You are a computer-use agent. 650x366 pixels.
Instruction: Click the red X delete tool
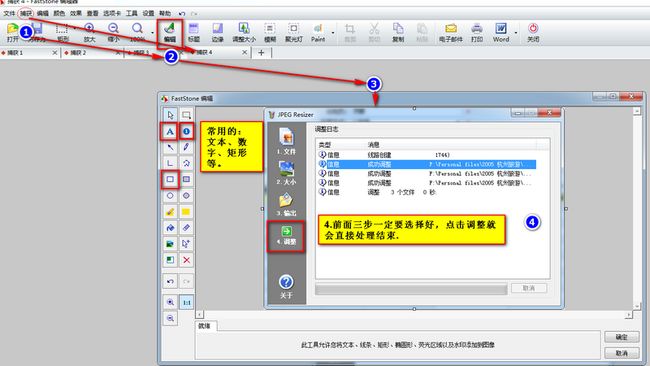click(186, 260)
